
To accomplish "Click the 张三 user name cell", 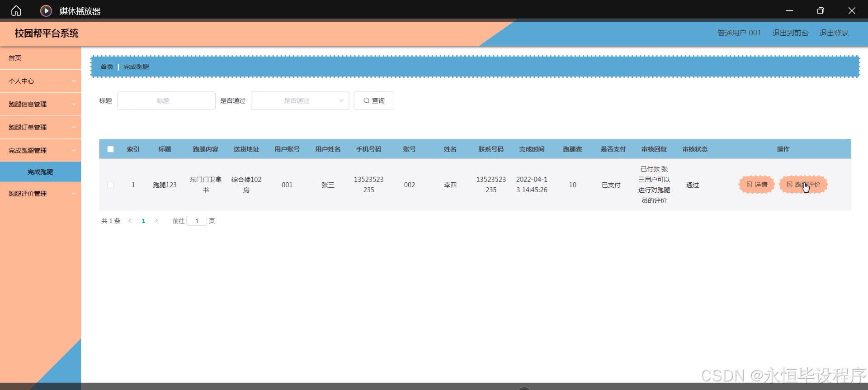I will tap(328, 185).
